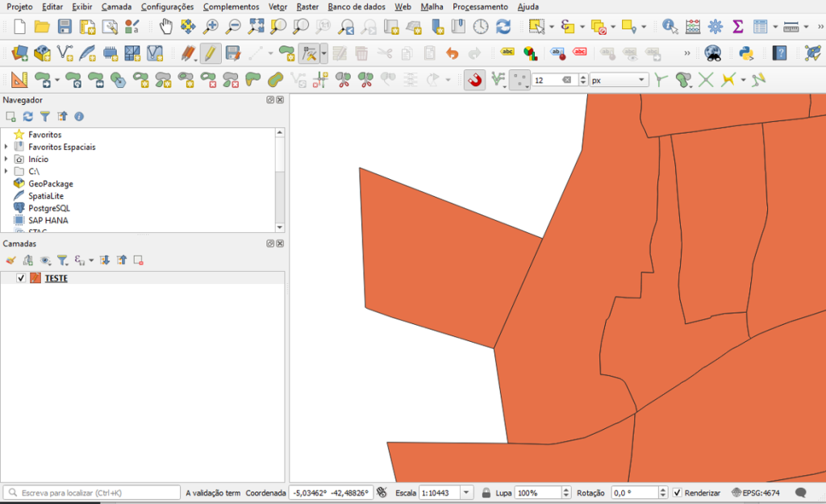
Task: Select the Pan Map hand tool
Action: click(166, 27)
